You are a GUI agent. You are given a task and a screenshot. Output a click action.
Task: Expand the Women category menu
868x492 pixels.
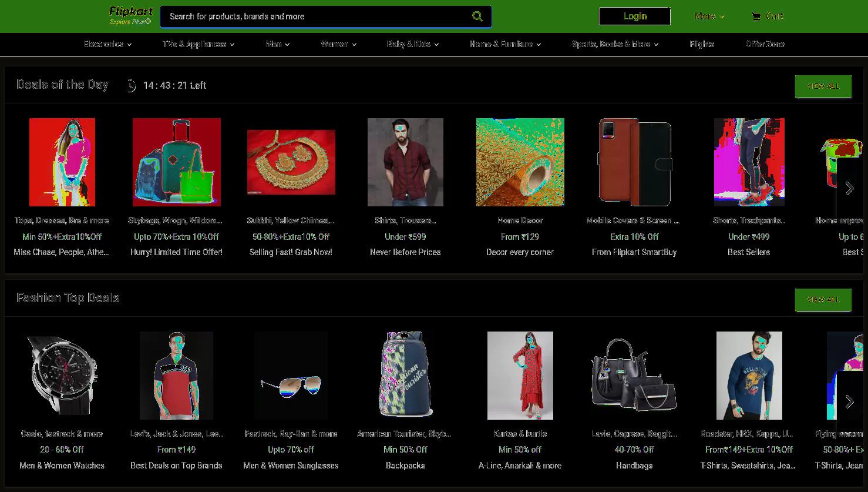[x=338, y=44]
